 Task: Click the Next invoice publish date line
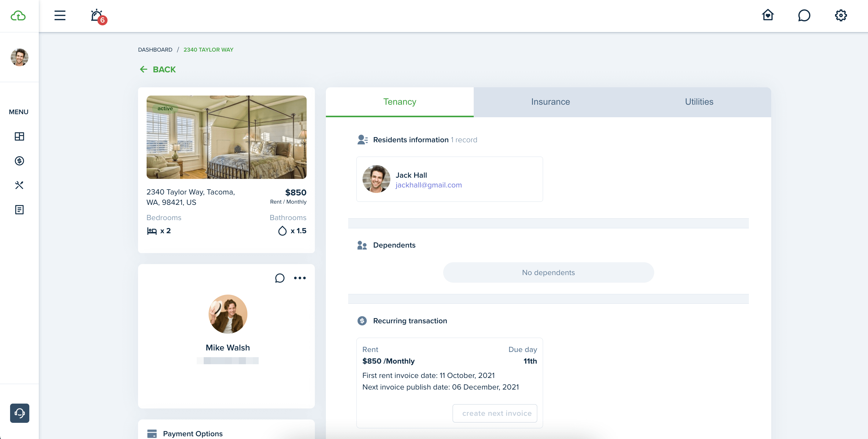click(440, 387)
